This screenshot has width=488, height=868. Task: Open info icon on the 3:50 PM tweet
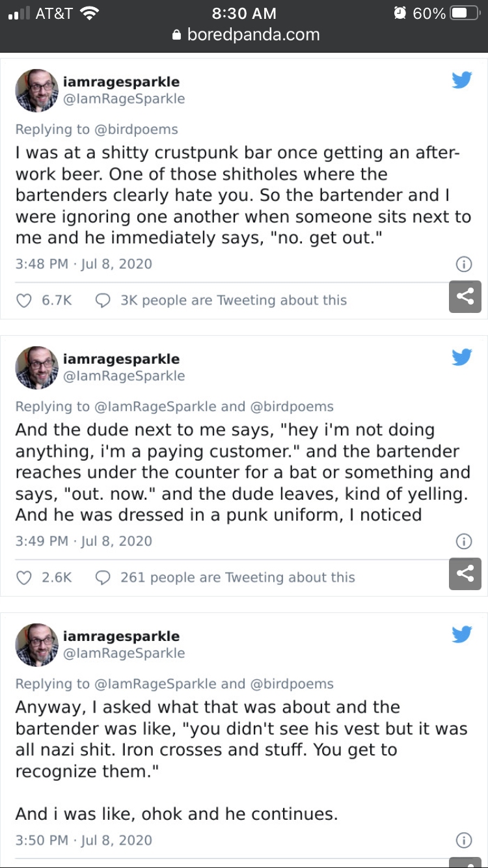point(463,841)
